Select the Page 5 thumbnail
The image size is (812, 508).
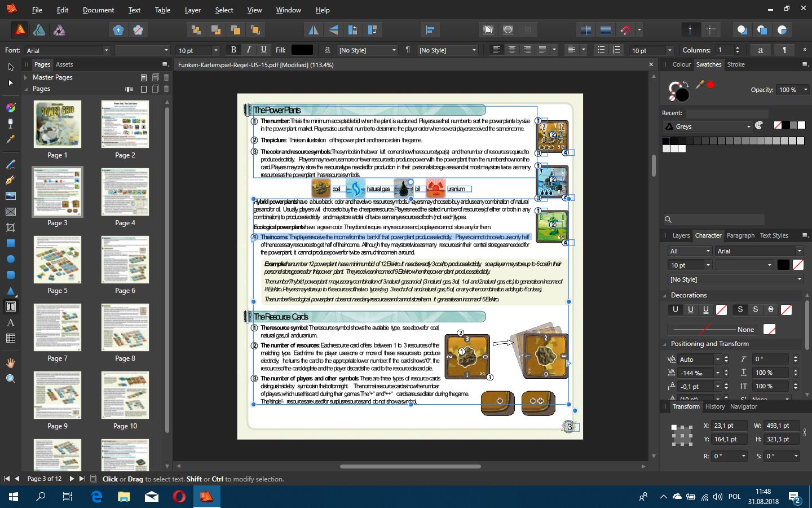(x=58, y=260)
